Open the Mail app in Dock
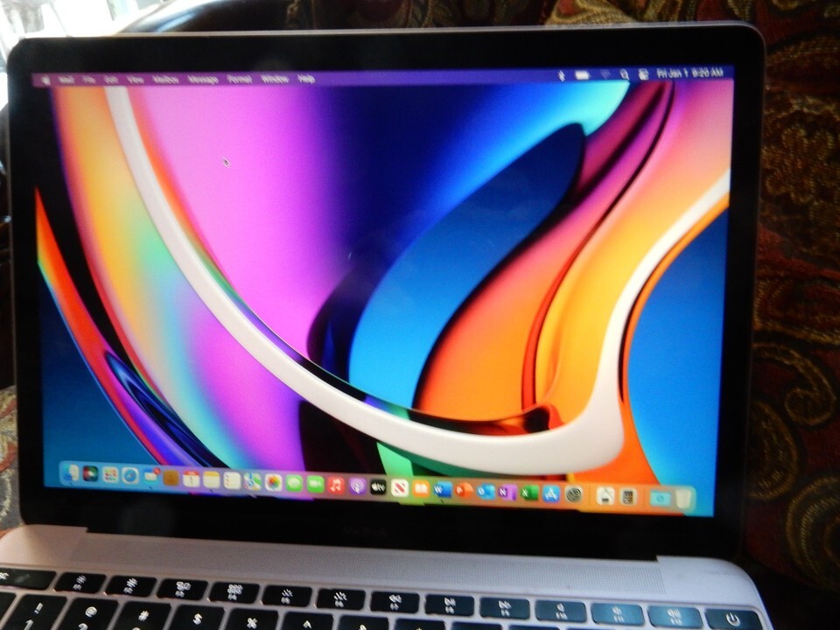This screenshot has width=840, height=630. (150, 476)
